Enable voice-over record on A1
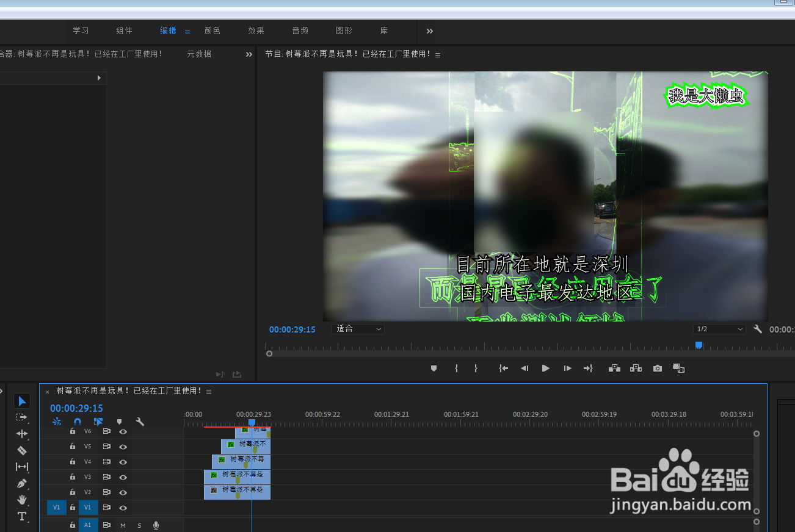This screenshot has height=532, width=795. [156, 525]
